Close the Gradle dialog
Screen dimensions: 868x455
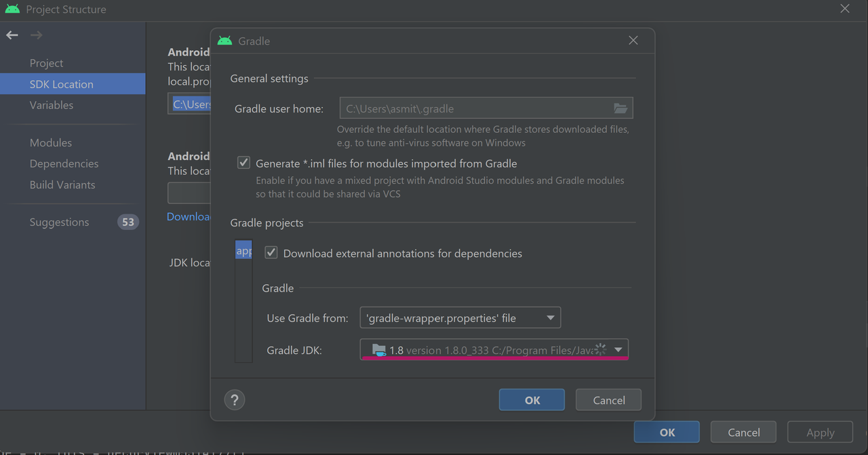coord(633,41)
